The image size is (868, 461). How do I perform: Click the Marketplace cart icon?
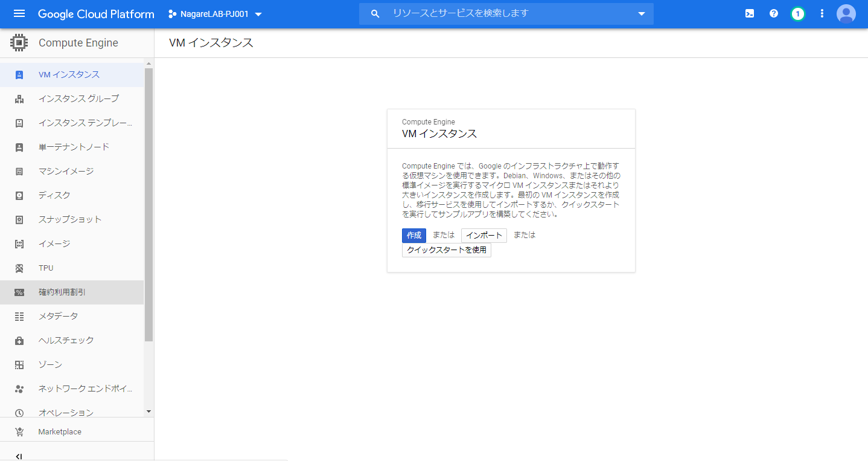point(19,432)
